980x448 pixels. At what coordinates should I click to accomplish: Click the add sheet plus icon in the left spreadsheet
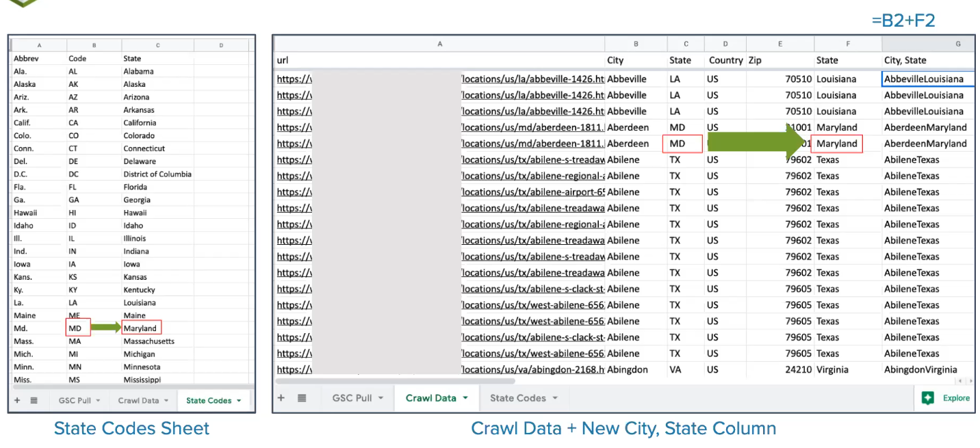pos(17,401)
